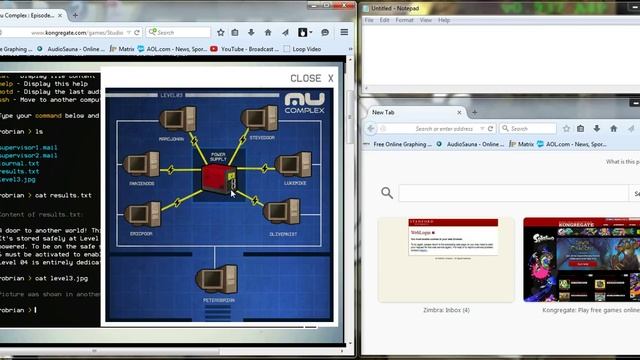Open new tab plus beside New Tab
This screenshot has width=640, height=360.
pos(474,112)
